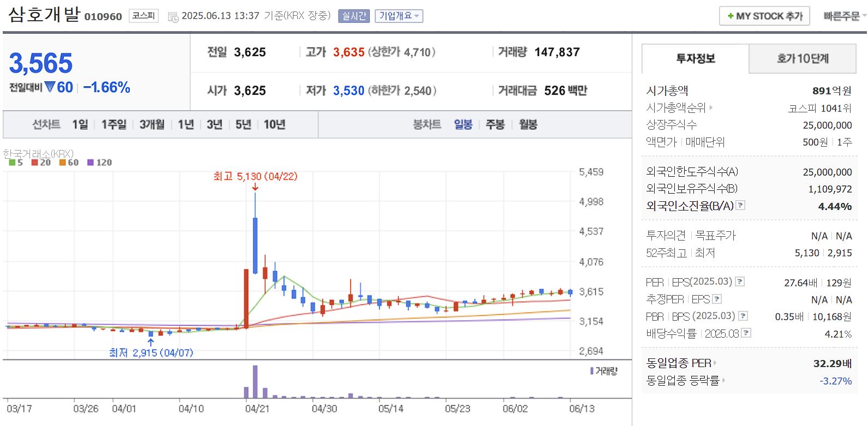This screenshot has height=426, width=868.
Task: Click the 거래량 volume legend marker
Action: [592, 371]
